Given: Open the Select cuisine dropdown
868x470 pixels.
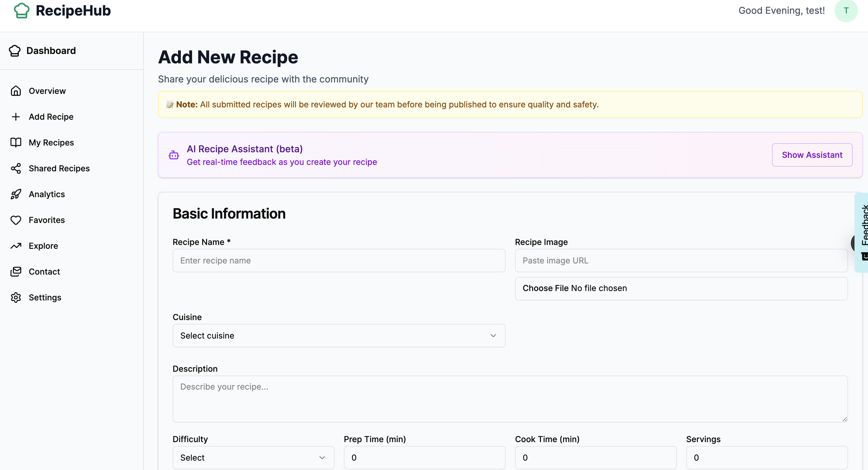Looking at the screenshot, I should pos(339,336).
